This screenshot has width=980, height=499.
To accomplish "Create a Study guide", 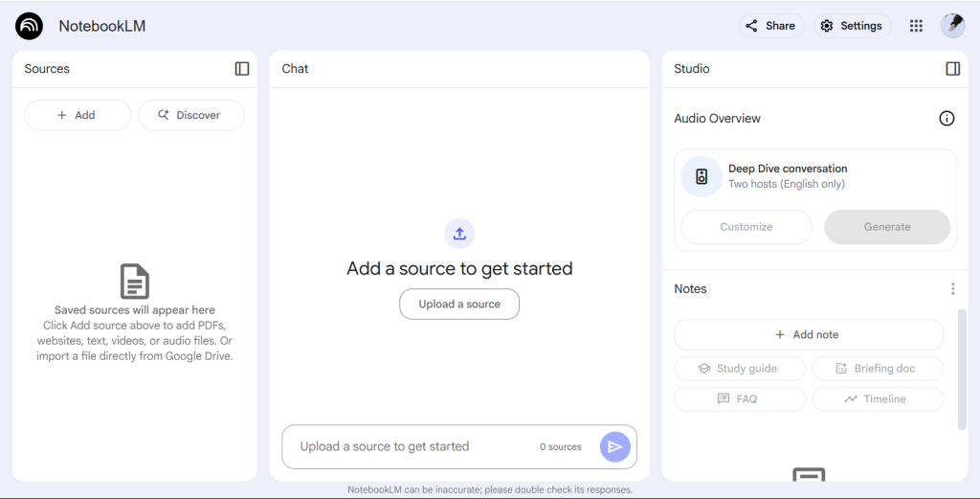I will coord(740,369).
